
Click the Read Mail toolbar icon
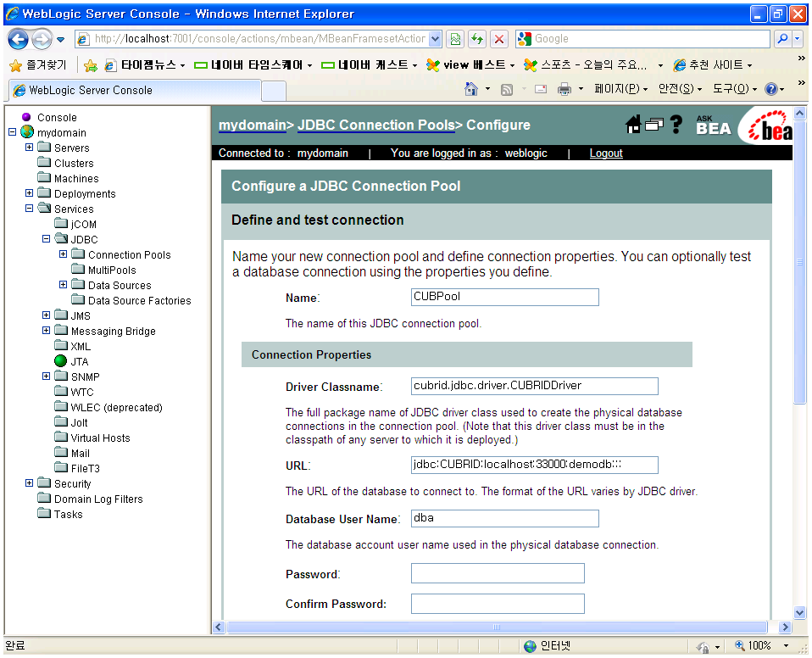[541, 89]
